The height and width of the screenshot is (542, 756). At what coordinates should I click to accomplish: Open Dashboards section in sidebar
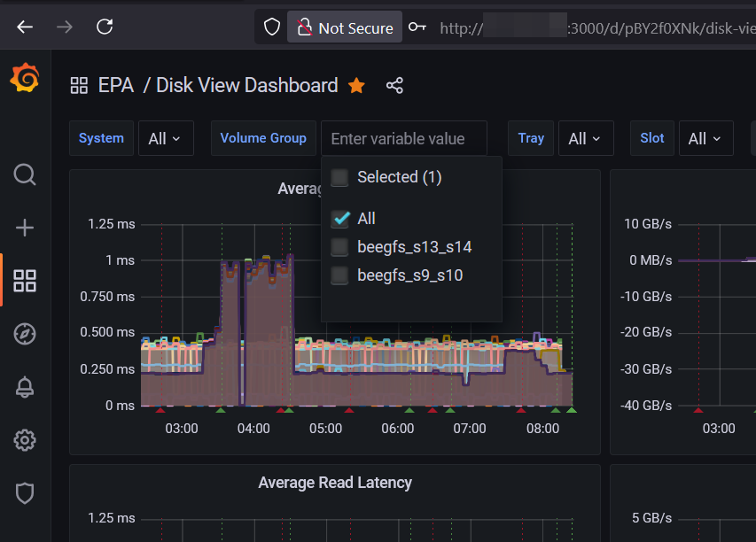pyautogui.click(x=25, y=281)
